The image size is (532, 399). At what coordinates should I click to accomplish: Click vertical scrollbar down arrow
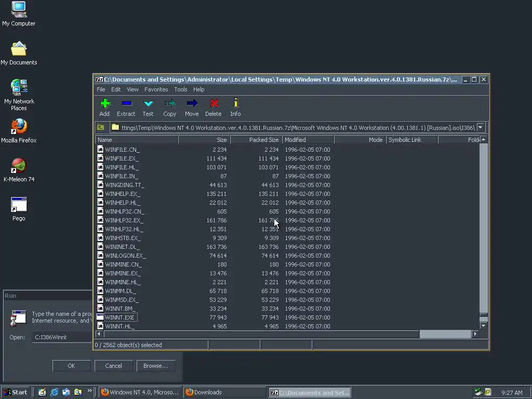484,326
